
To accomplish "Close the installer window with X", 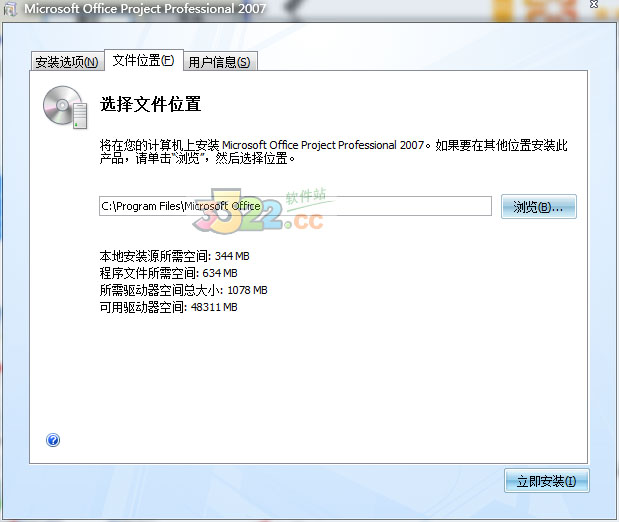I will (594, 4).
